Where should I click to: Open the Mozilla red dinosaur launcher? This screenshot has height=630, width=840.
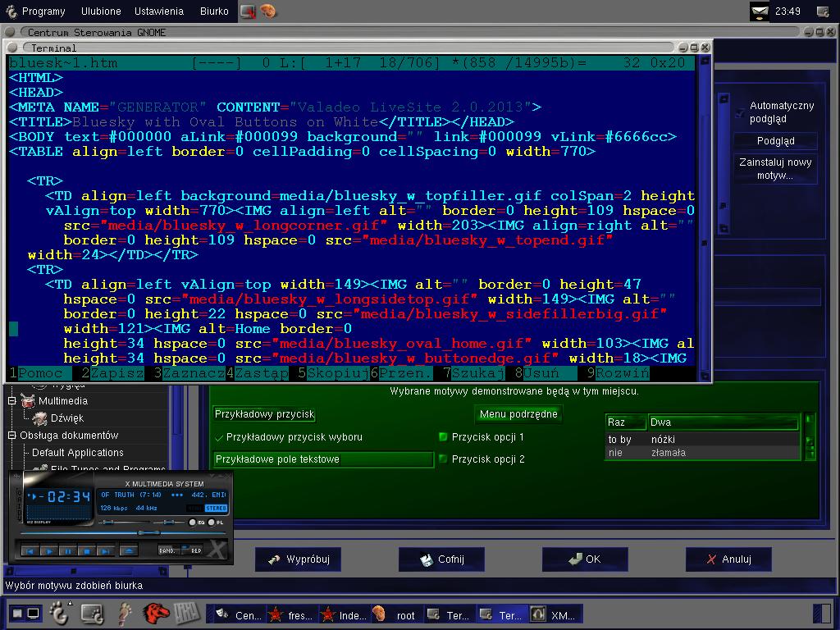pos(156,613)
